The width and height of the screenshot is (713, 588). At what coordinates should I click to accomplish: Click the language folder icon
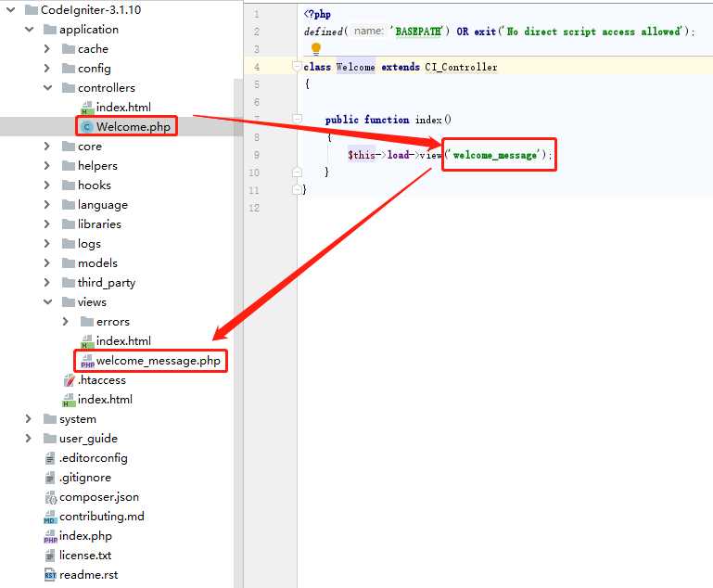tap(69, 205)
